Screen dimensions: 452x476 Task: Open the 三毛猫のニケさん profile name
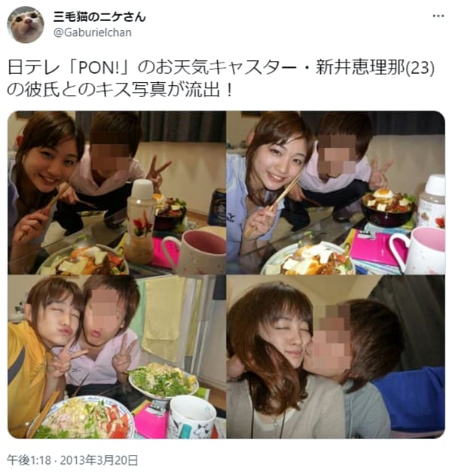[99, 17]
